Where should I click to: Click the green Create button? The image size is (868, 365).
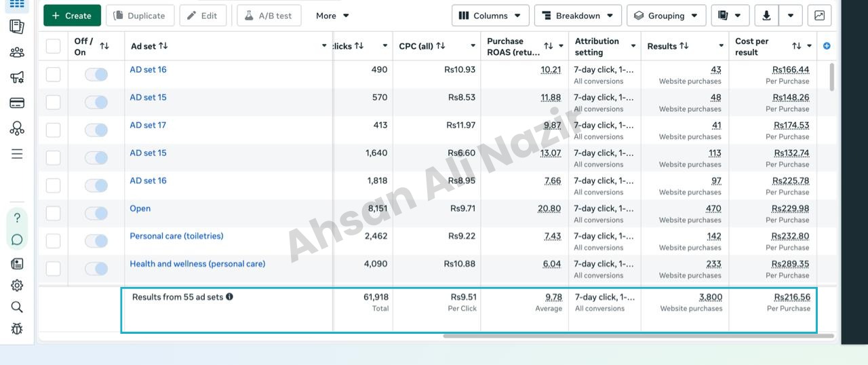72,16
